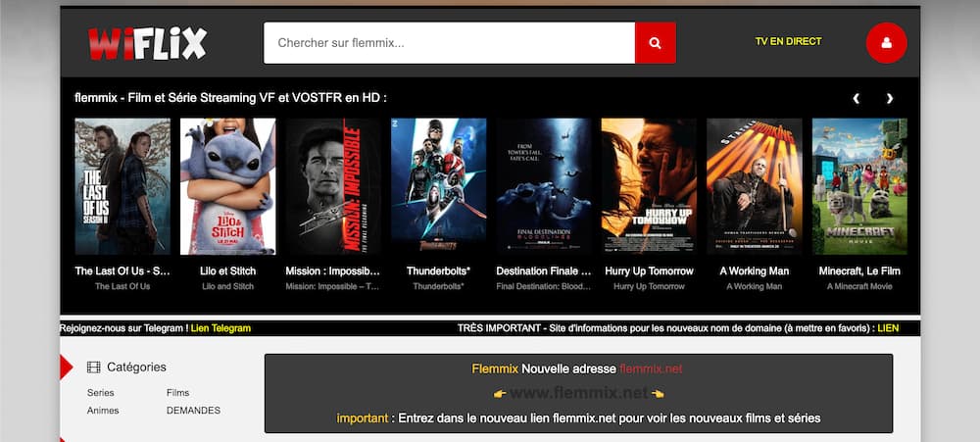The image size is (980, 442).
Task: Open The Last Of Us poster
Action: pyautogui.click(x=122, y=186)
